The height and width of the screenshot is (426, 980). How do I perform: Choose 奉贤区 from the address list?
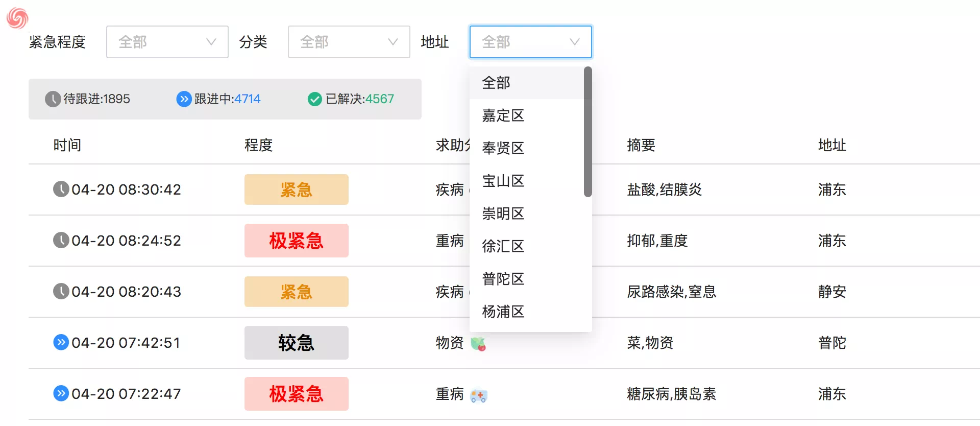(x=527, y=148)
